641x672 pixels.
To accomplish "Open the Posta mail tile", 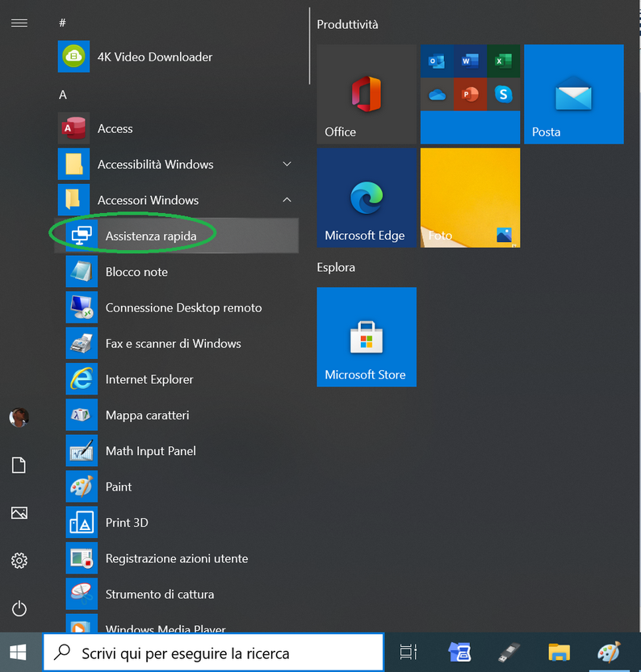I will pyautogui.click(x=574, y=94).
